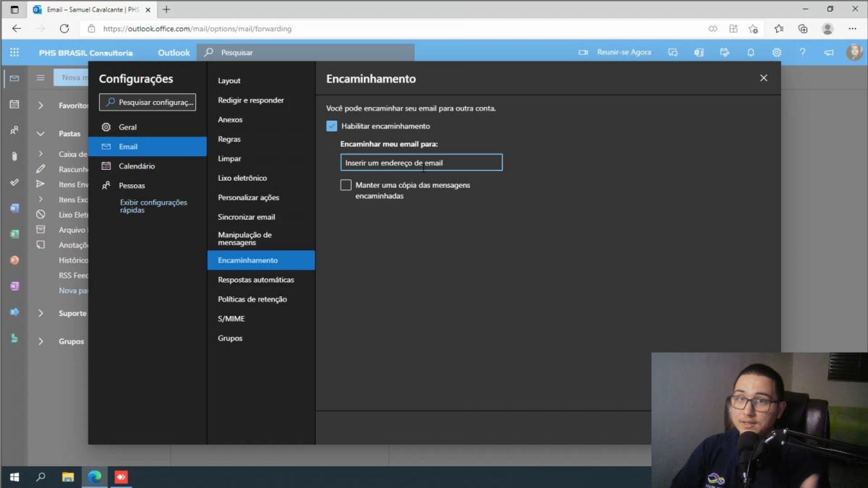Open the feedback megaphone icon
Image resolution: width=868 pixels, height=488 pixels.
click(829, 53)
